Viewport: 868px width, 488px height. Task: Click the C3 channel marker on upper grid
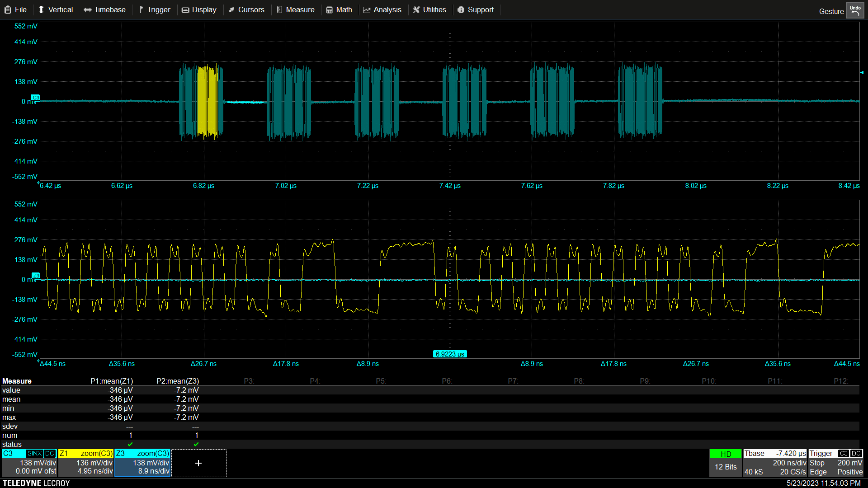tap(35, 98)
